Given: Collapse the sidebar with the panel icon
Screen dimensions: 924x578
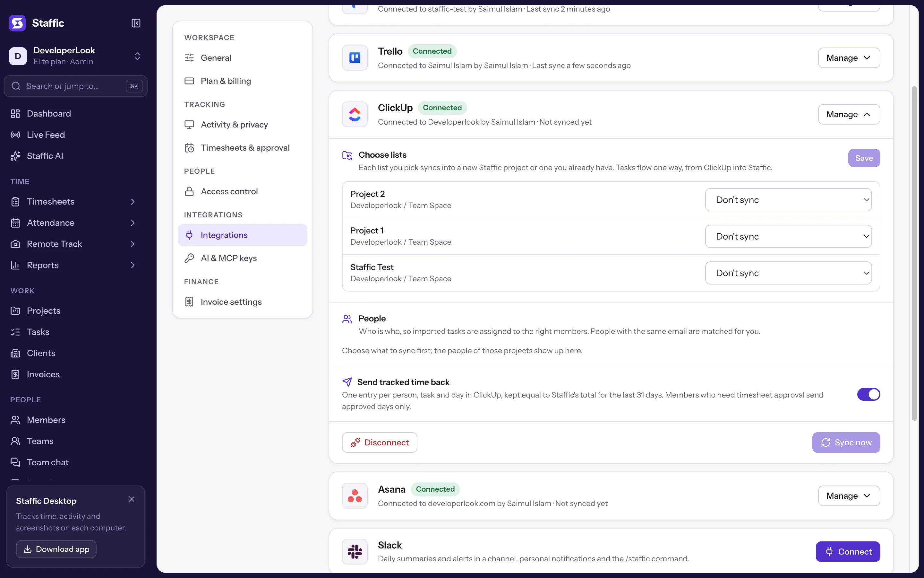Looking at the screenshot, I should tap(136, 23).
